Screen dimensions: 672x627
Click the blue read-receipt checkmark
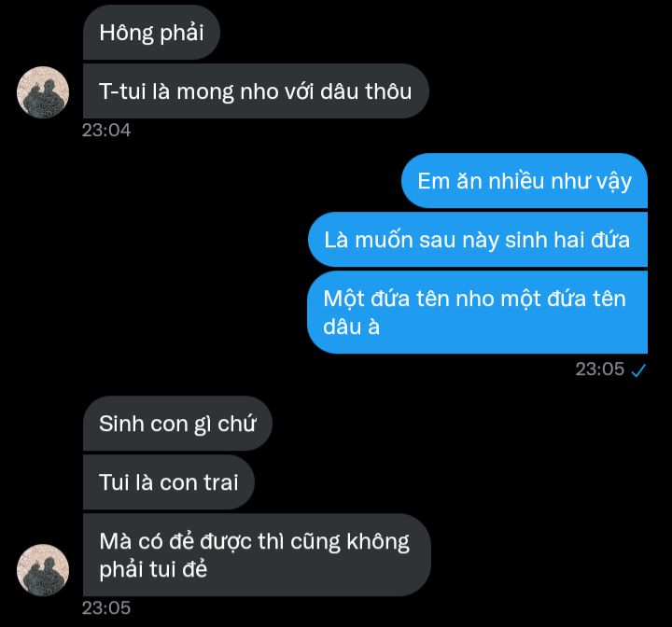[x=638, y=369]
